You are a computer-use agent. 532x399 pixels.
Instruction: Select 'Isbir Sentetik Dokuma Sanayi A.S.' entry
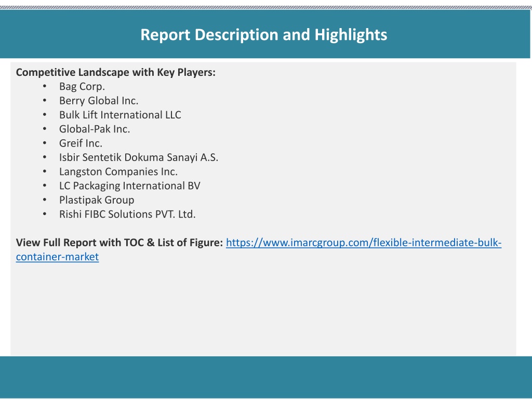click(x=139, y=157)
